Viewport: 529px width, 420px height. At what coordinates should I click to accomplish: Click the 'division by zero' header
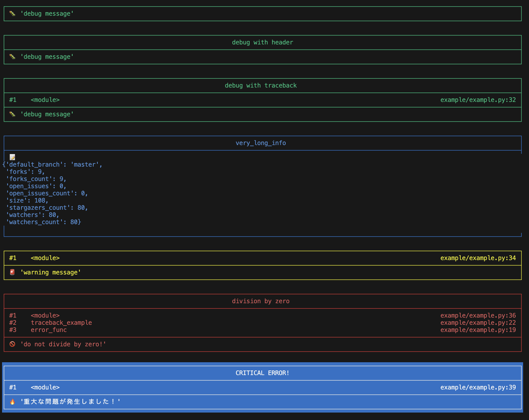click(261, 301)
